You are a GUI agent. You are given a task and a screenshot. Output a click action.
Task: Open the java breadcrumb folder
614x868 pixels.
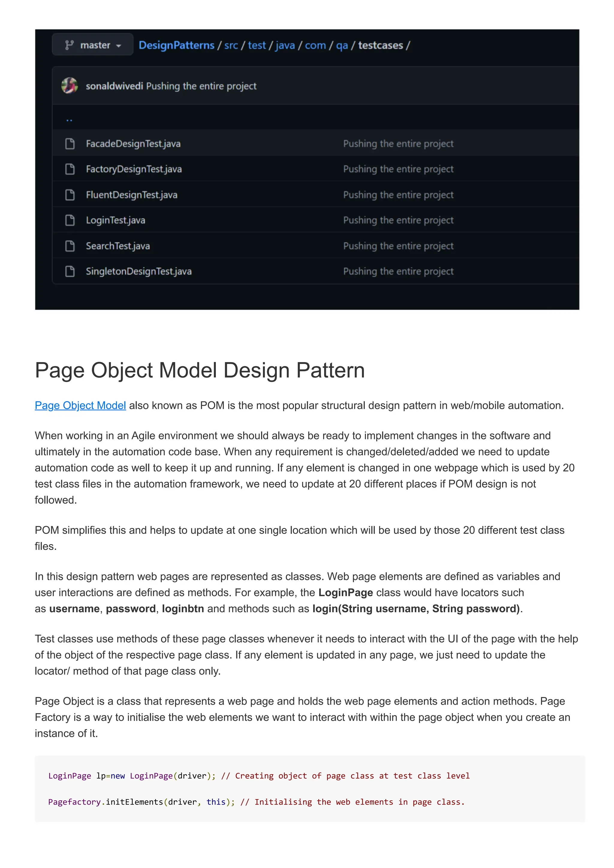point(285,45)
